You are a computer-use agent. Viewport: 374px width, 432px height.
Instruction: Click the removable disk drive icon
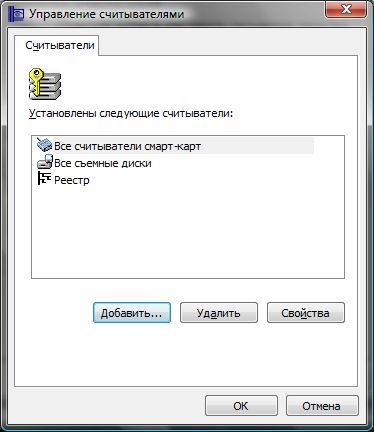[45, 162]
